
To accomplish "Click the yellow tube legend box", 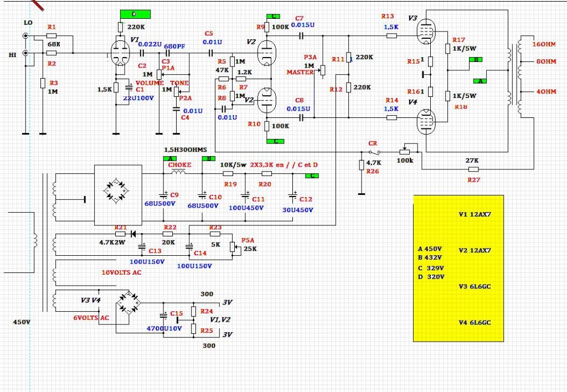I will (458, 268).
